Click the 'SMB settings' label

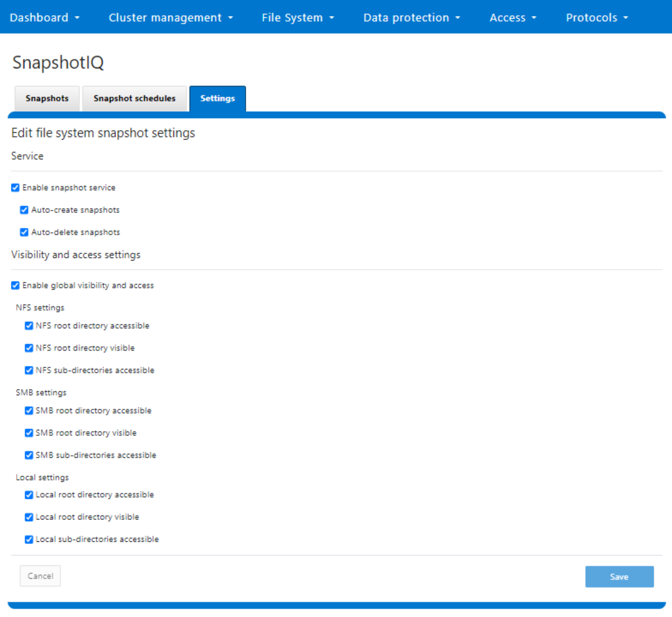point(41,392)
